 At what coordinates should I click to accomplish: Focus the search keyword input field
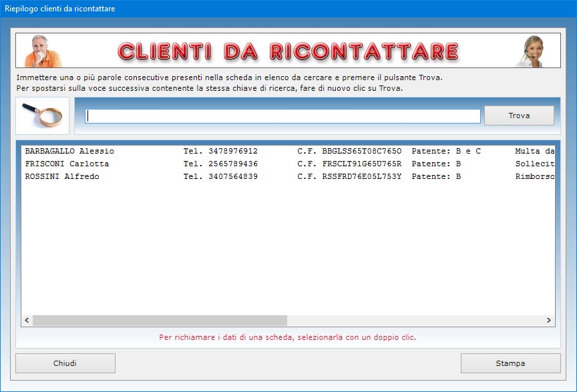[282, 116]
